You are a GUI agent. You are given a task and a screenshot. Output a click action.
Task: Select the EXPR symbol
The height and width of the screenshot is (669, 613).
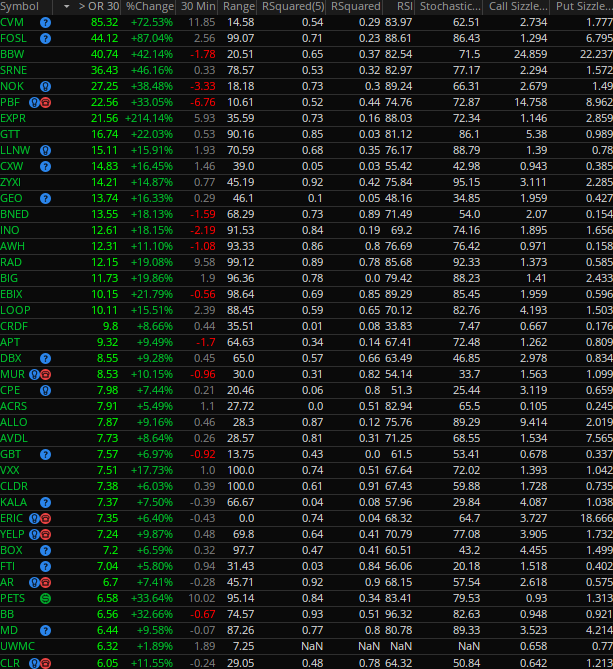[x=13, y=119]
